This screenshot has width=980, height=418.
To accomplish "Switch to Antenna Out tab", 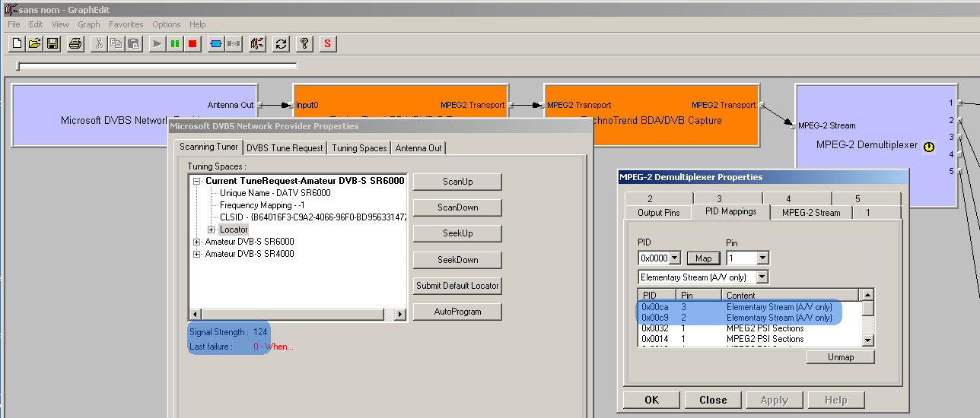I will [418, 148].
